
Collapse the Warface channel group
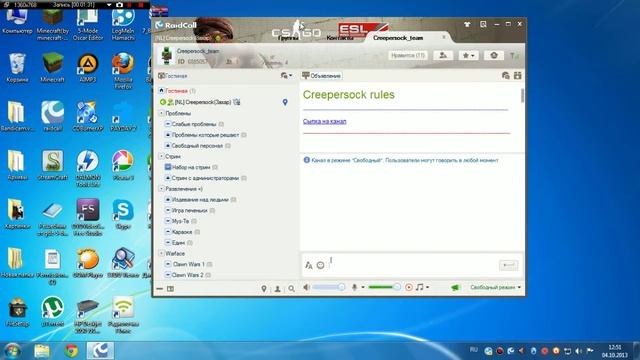tap(161, 253)
